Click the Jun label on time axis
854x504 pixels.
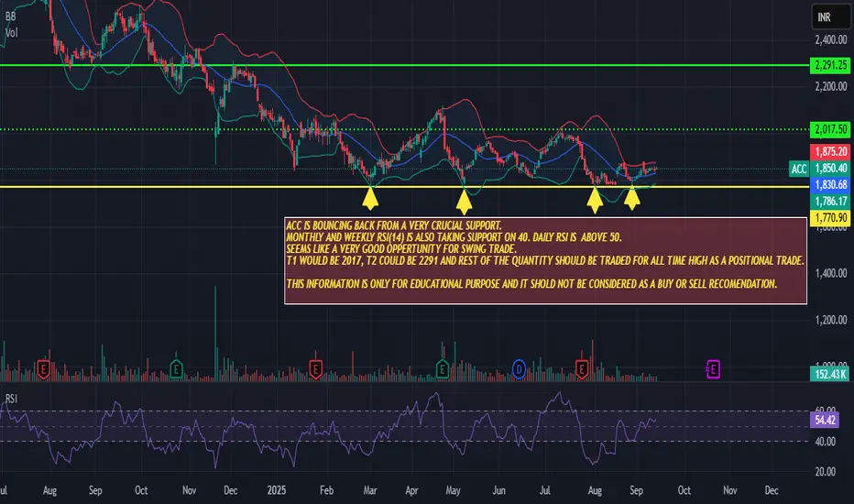click(498, 490)
